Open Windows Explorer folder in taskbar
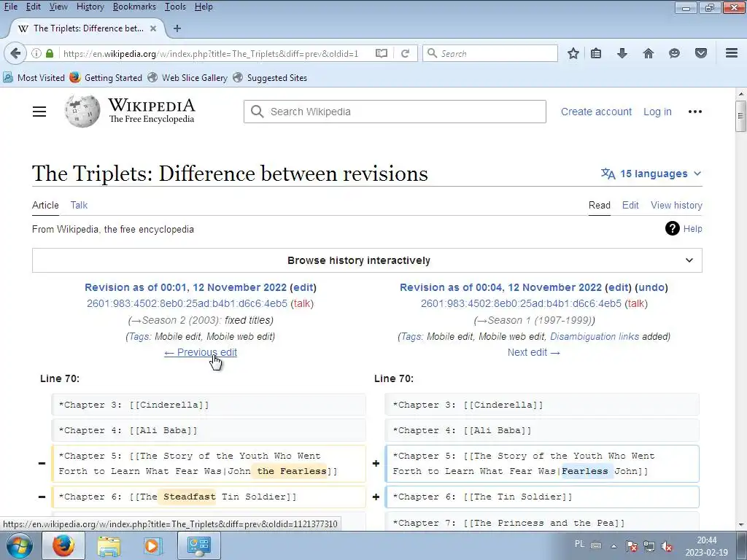Image resolution: width=747 pixels, height=560 pixels. point(109,545)
